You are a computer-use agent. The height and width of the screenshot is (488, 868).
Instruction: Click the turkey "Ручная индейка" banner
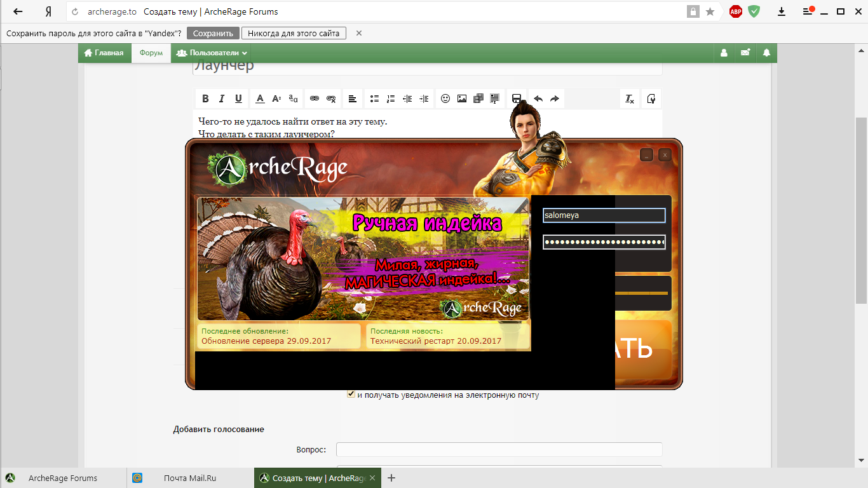(x=363, y=259)
